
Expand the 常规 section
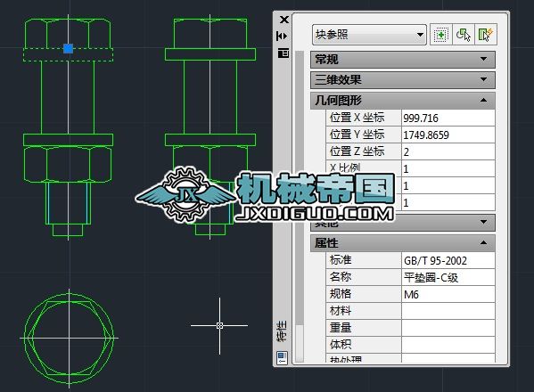(403, 60)
